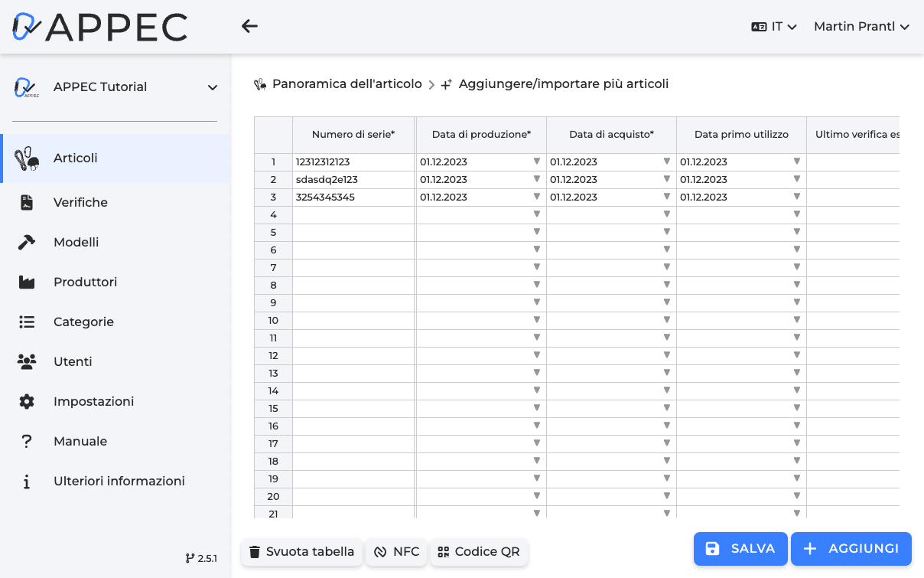The width and height of the screenshot is (924, 578).
Task: Collapse the APPEC Tutorial chevron
Action: click(212, 87)
